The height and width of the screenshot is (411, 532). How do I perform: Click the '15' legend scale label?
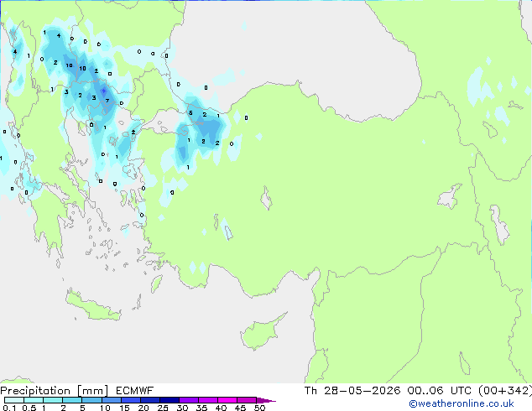[x=124, y=408]
